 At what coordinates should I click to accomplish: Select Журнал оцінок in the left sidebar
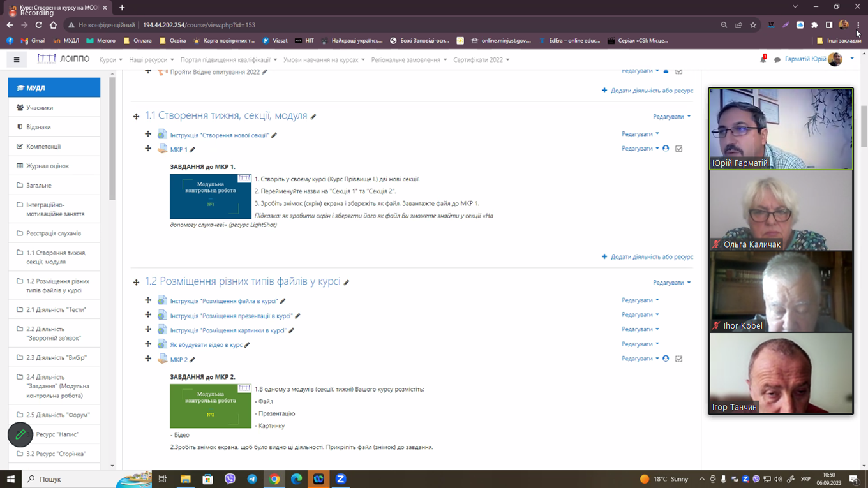pos(47,166)
